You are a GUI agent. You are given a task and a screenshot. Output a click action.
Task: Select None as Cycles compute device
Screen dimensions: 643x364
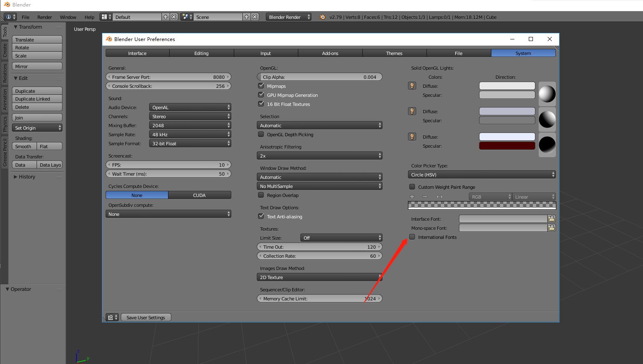pos(137,195)
